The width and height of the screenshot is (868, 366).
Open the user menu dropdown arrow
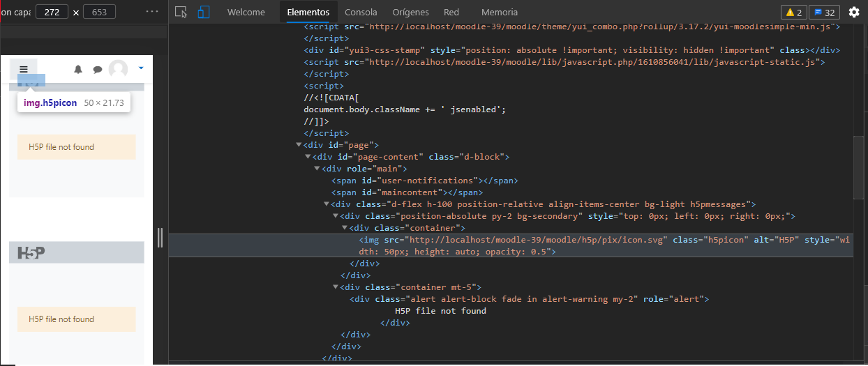point(141,68)
